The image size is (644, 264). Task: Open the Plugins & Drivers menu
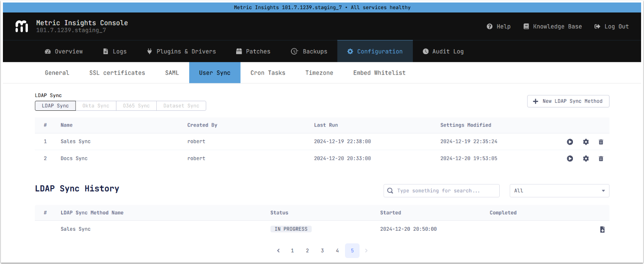(x=181, y=52)
